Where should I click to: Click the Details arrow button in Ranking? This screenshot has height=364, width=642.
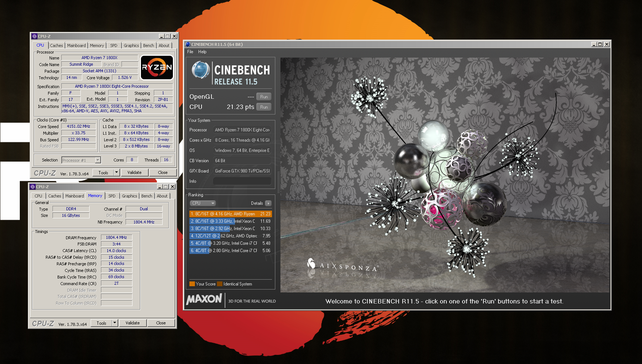pos(268,203)
